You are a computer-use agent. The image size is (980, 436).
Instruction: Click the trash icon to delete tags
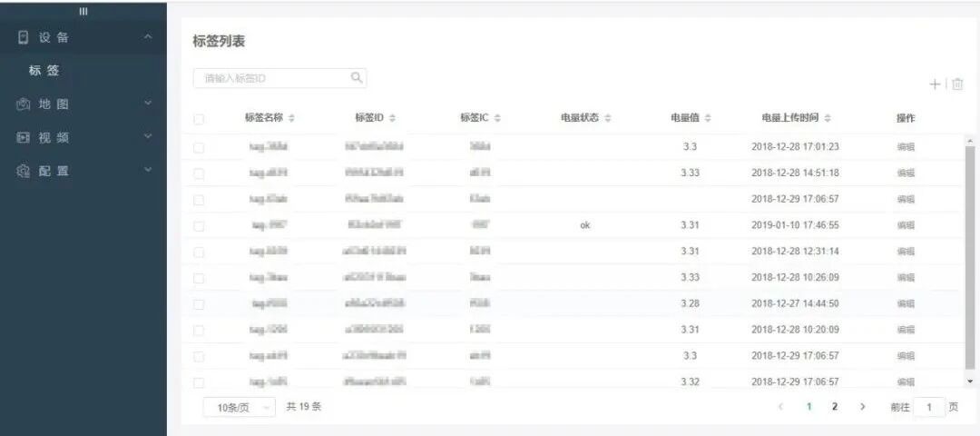tap(957, 84)
